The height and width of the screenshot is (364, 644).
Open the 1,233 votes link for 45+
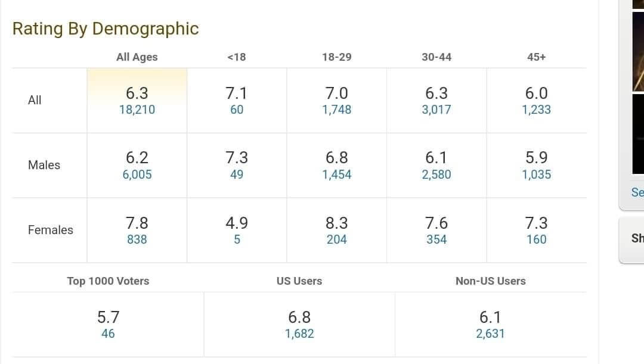tap(537, 110)
